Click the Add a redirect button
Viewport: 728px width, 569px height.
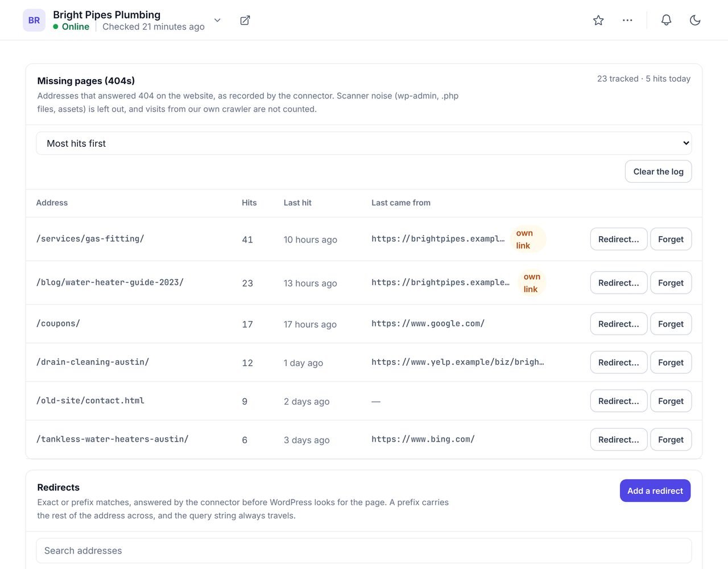[655, 490]
